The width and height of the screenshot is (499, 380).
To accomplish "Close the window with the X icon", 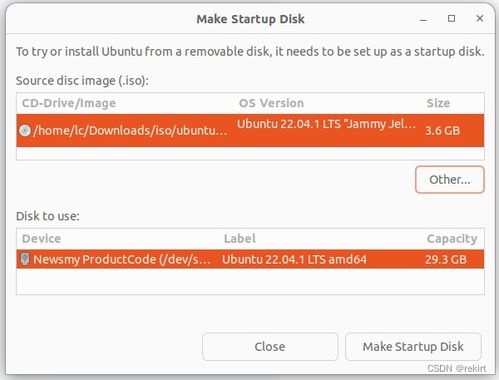I will 480,19.
